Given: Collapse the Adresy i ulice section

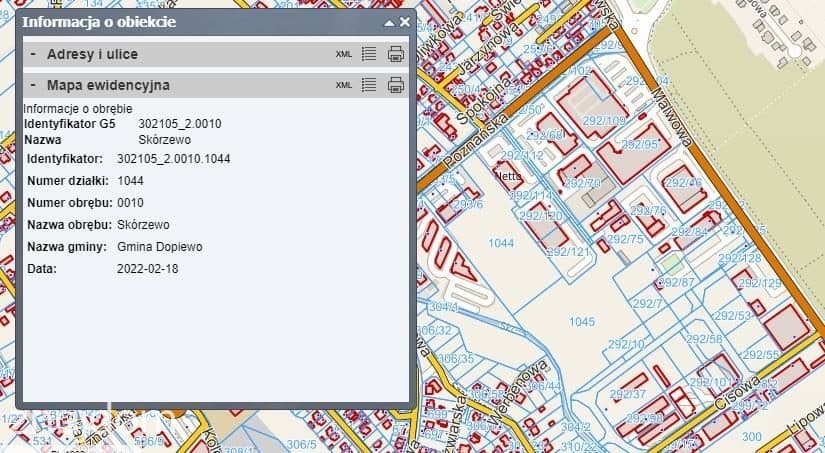Looking at the screenshot, I should [x=33, y=54].
